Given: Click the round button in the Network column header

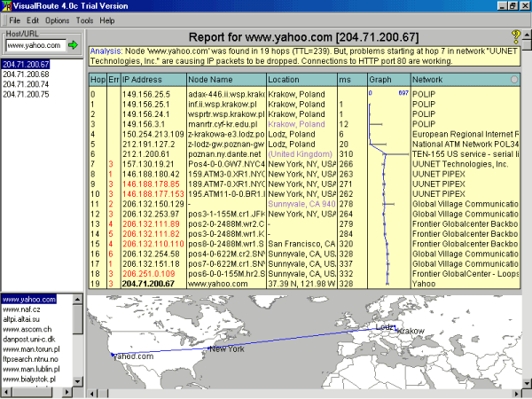Looking at the screenshot, I should (x=514, y=80).
